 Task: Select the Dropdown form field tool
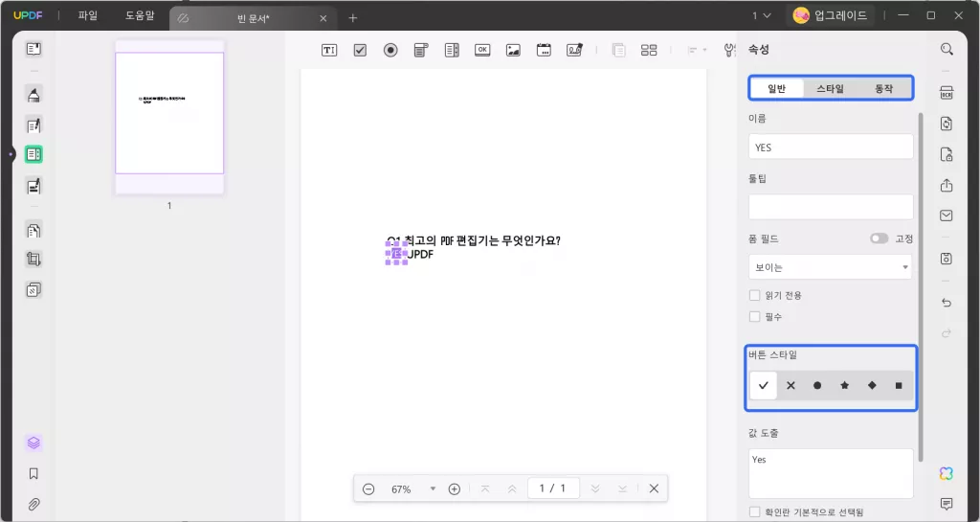point(421,51)
